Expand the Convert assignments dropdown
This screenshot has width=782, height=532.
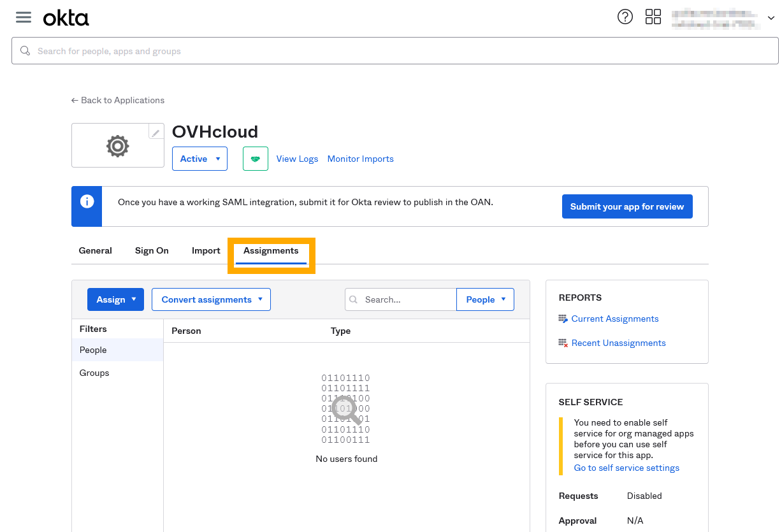click(x=211, y=299)
